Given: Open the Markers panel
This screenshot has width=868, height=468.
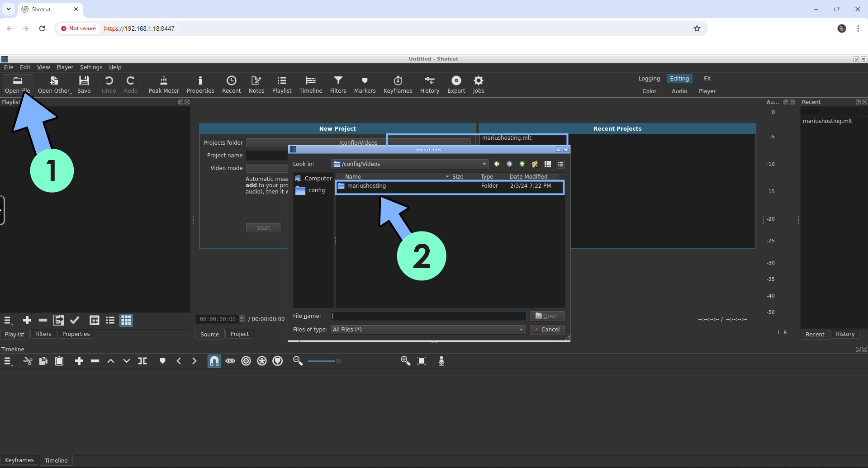Looking at the screenshot, I should (365, 85).
